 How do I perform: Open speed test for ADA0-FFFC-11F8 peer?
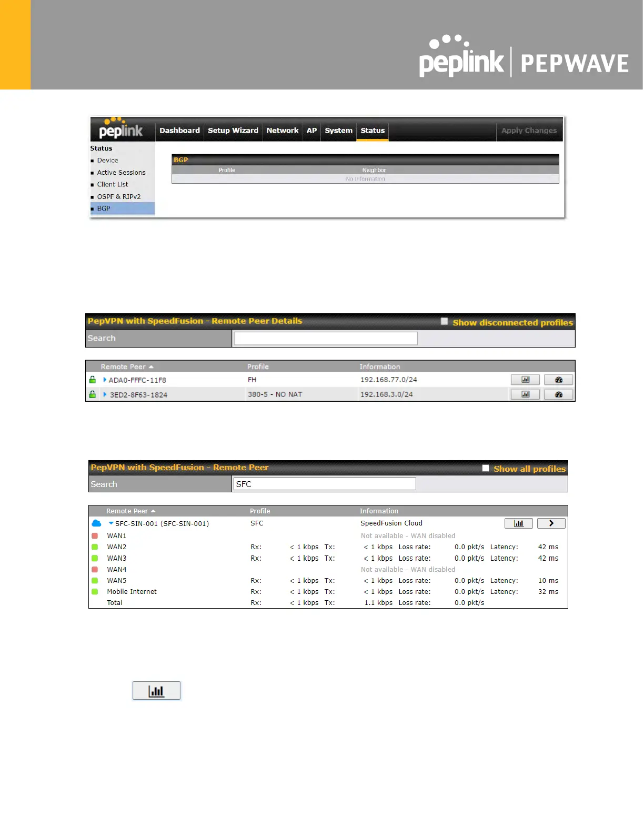click(559, 380)
